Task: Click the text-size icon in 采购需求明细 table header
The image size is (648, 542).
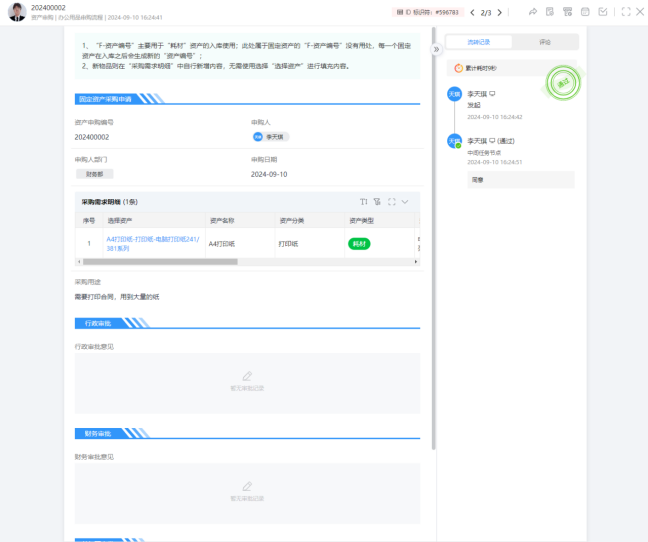Action: click(x=364, y=201)
